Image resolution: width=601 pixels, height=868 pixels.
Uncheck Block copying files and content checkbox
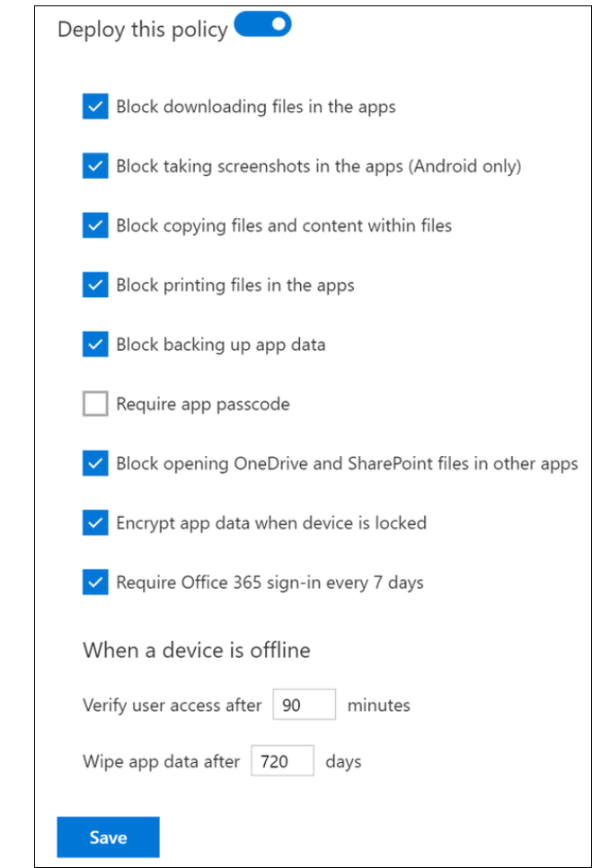[x=95, y=225]
